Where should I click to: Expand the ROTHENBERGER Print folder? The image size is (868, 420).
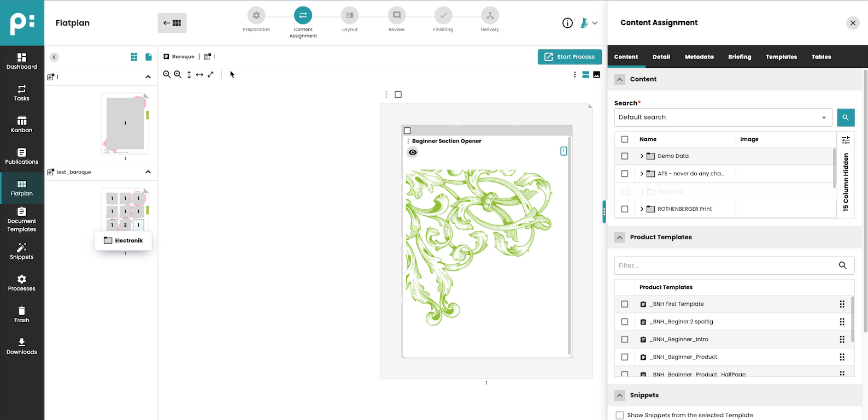pos(642,209)
